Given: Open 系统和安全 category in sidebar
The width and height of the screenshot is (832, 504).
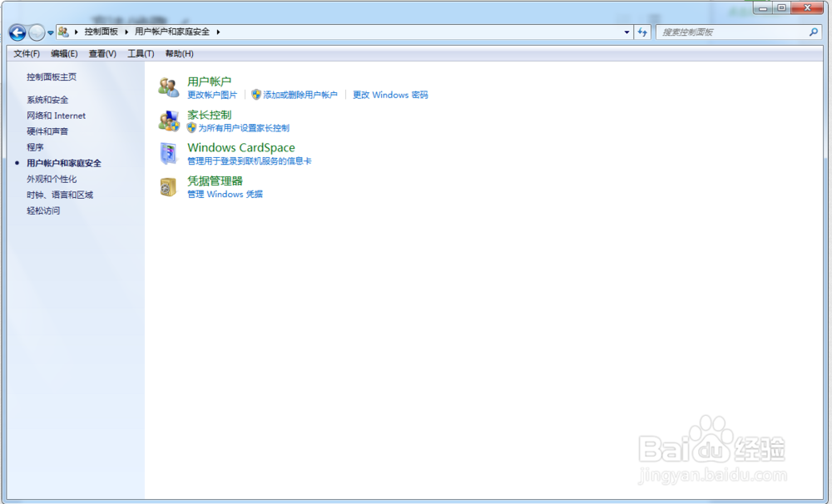Looking at the screenshot, I should (x=47, y=100).
